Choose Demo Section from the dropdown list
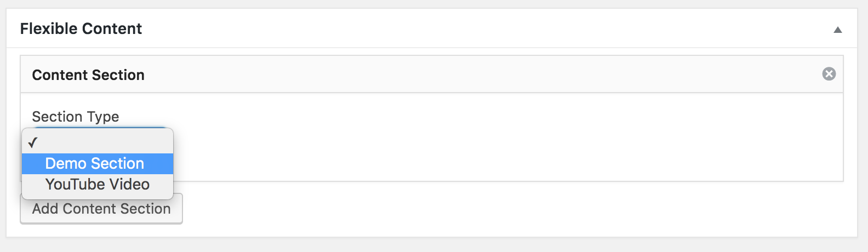Screen dimensions: 868x252 (x=94, y=163)
